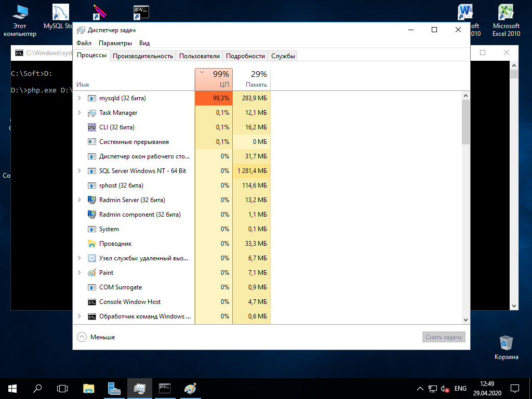
Task: Open taskbar search magnifier
Action: pos(37,389)
